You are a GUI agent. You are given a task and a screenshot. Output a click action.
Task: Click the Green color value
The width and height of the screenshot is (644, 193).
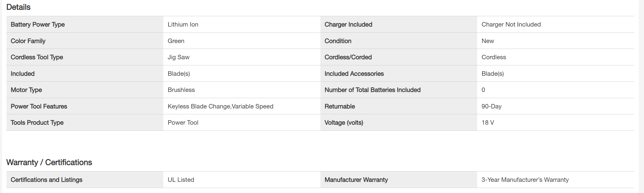click(x=176, y=41)
